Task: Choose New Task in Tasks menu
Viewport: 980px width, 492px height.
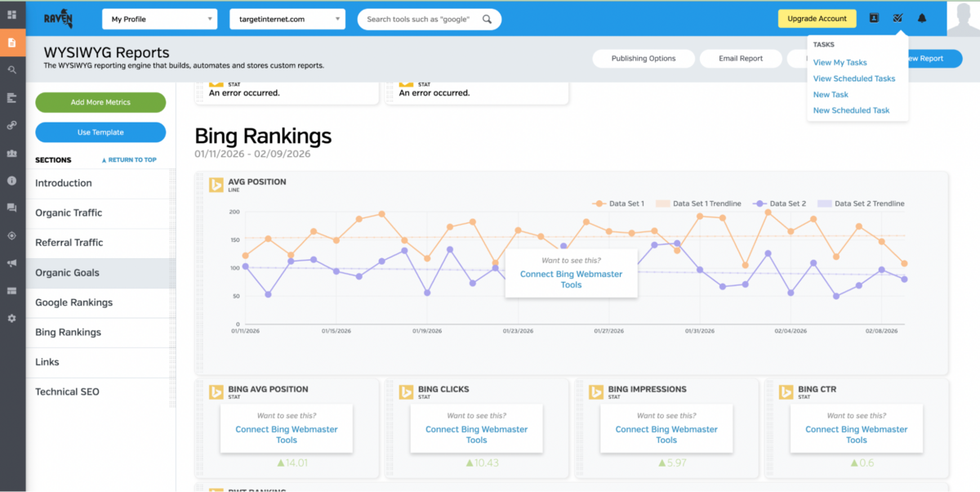Action: [831, 94]
